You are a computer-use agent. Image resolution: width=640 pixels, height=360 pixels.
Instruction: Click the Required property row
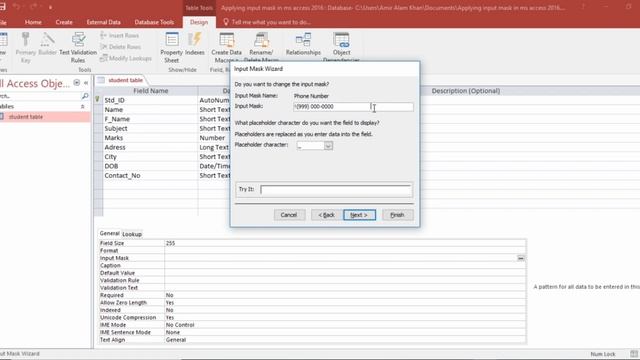coord(312,295)
